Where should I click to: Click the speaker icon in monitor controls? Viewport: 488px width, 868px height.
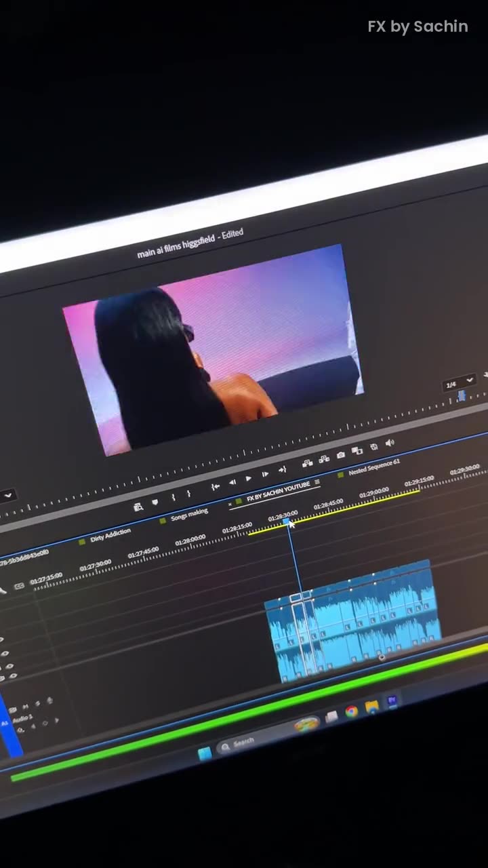click(390, 443)
